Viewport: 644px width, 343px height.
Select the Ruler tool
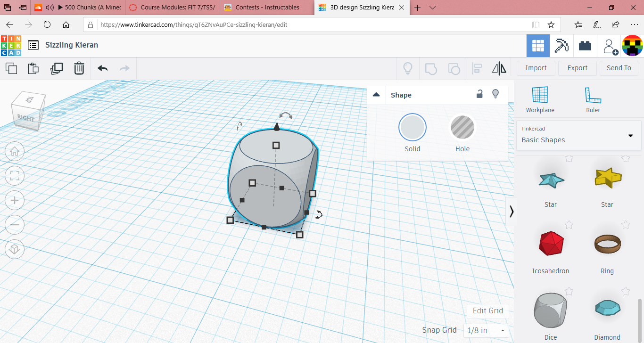[x=593, y=100]
